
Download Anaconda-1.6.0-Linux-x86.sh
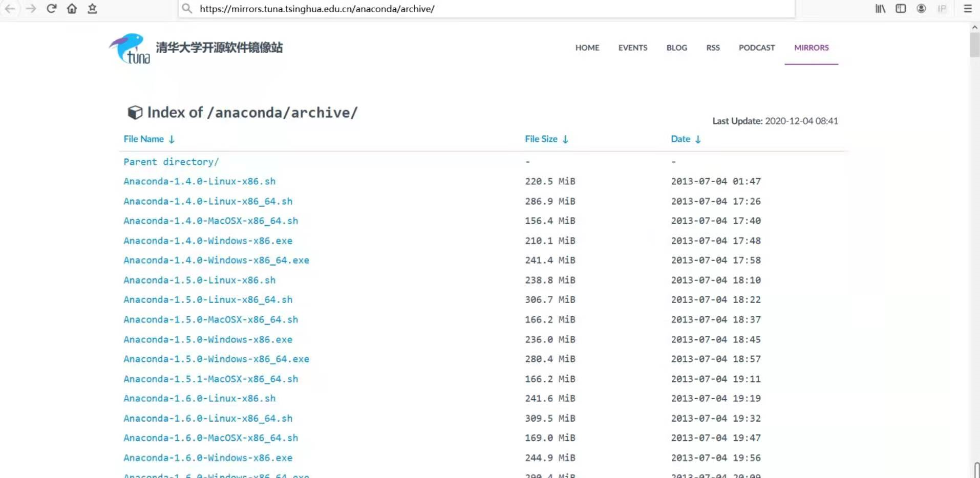pyautogui.click(x=200, y=398)
